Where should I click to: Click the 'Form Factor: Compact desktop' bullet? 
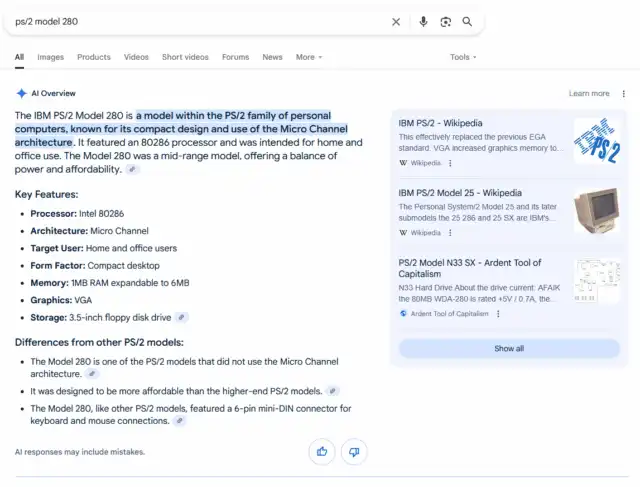(95, 266)
